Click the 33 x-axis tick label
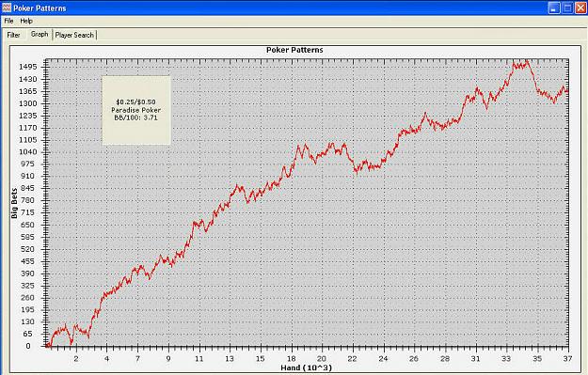Viewport: 588px width, 375px height. 506,358
